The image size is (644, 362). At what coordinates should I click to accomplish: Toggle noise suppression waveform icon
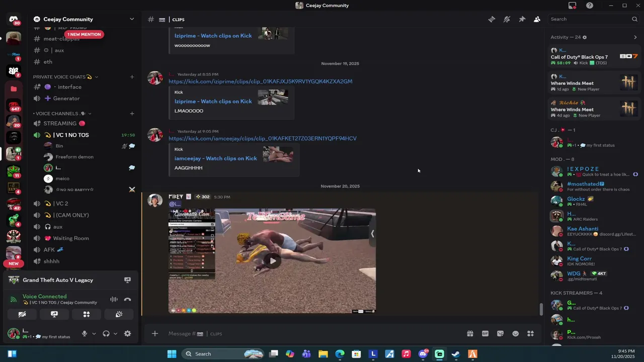point(114,299)
